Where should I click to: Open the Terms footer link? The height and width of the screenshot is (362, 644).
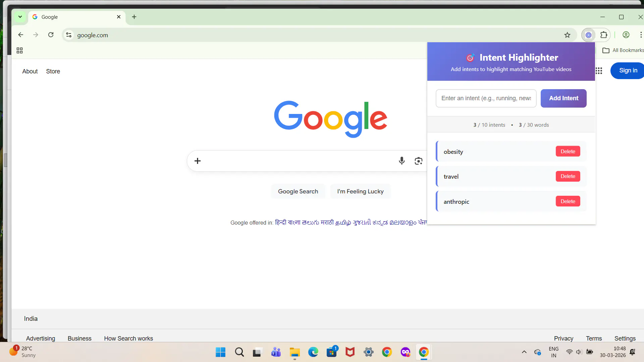click(x=594, y=339)
